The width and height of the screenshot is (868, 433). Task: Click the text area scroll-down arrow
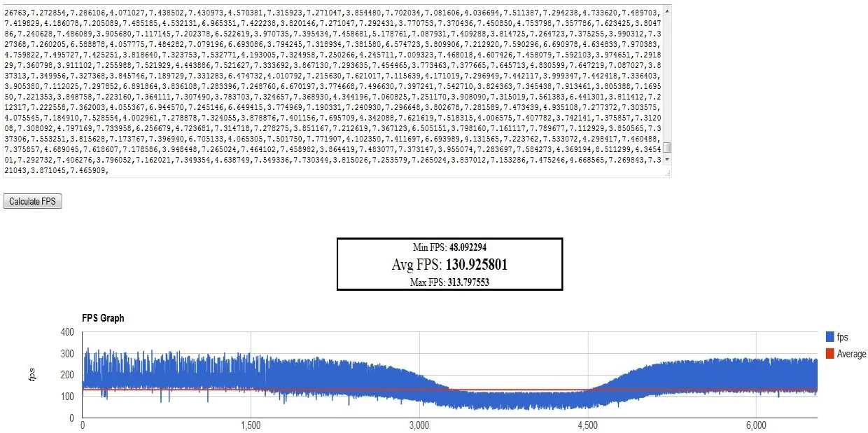668,160
